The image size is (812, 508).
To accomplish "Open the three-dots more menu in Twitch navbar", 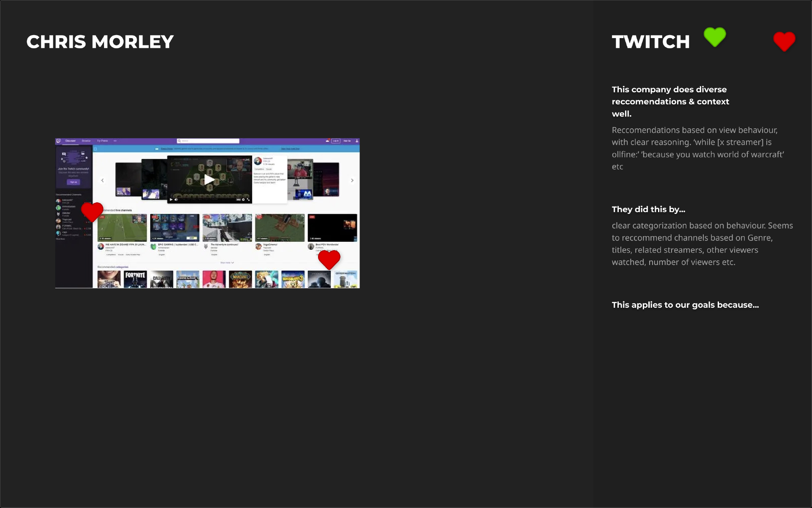I will click(115, 141).
